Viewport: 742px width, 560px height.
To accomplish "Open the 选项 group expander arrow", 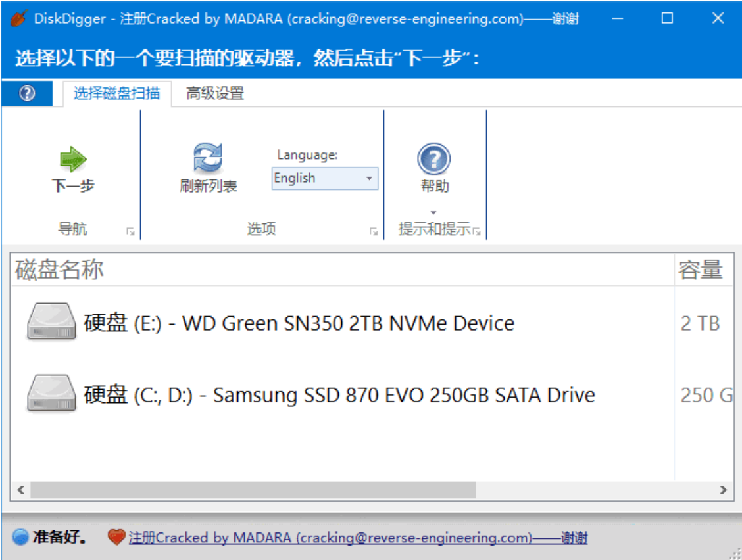I will 373,230.
